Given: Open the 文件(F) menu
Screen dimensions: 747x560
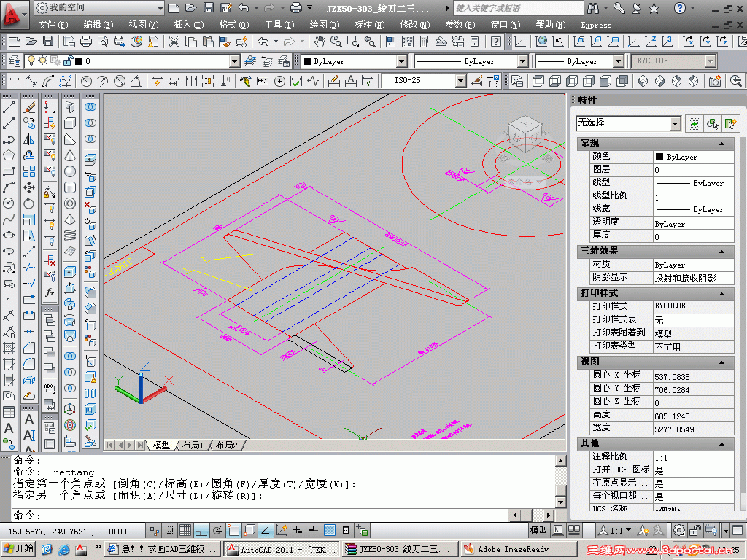Looking at the screenshot, I should [x=53, y=25].
